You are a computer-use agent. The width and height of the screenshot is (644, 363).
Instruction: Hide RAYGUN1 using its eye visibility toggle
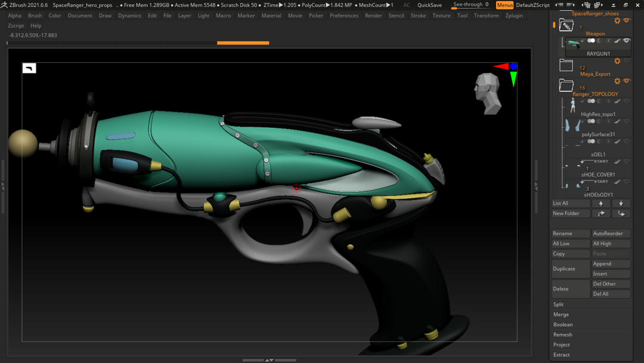coord(626,41)
